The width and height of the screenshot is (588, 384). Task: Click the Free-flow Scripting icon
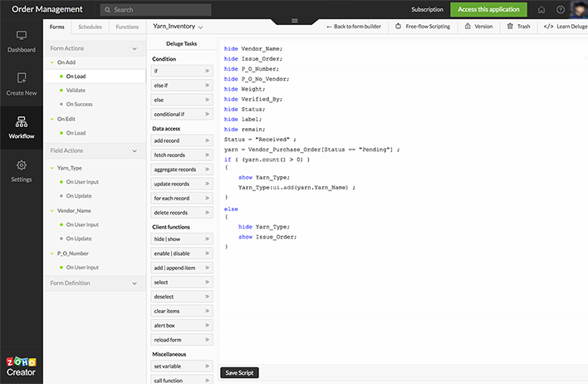pyautogui.click(x=399, y=27)
